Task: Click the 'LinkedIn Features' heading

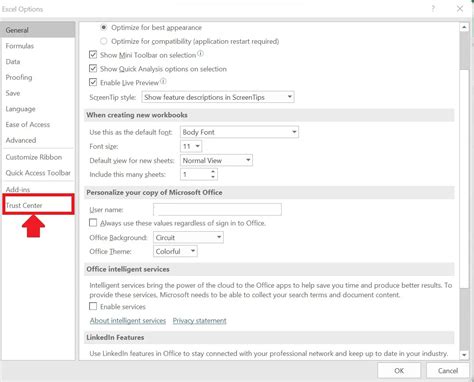Action: pyautogui.click(x=115, y=337)
